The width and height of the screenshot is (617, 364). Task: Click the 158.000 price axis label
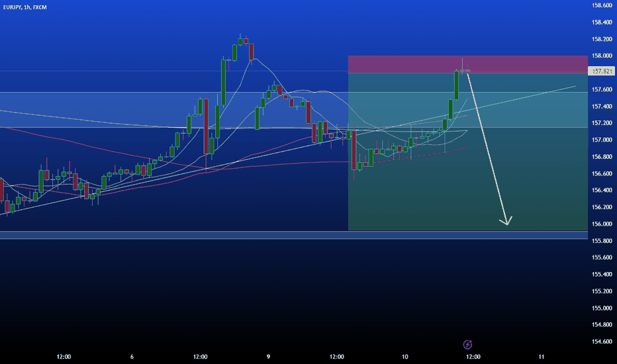click(x=602, y=56)
